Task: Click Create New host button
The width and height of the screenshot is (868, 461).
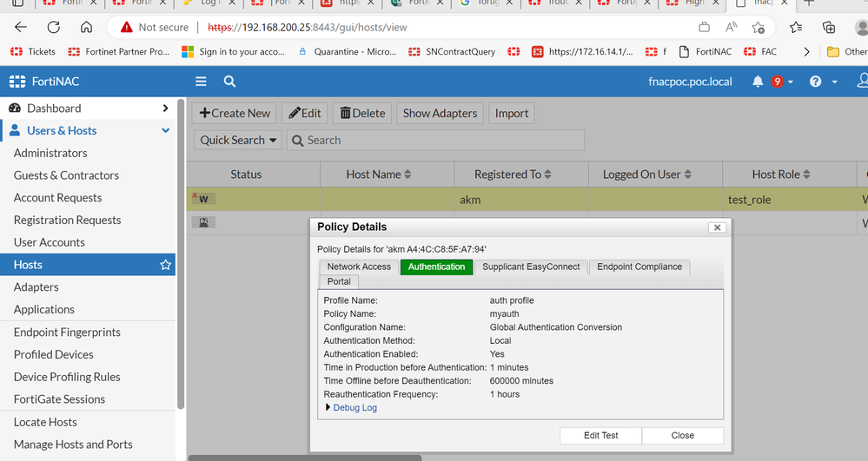Action: coord(235,113)
